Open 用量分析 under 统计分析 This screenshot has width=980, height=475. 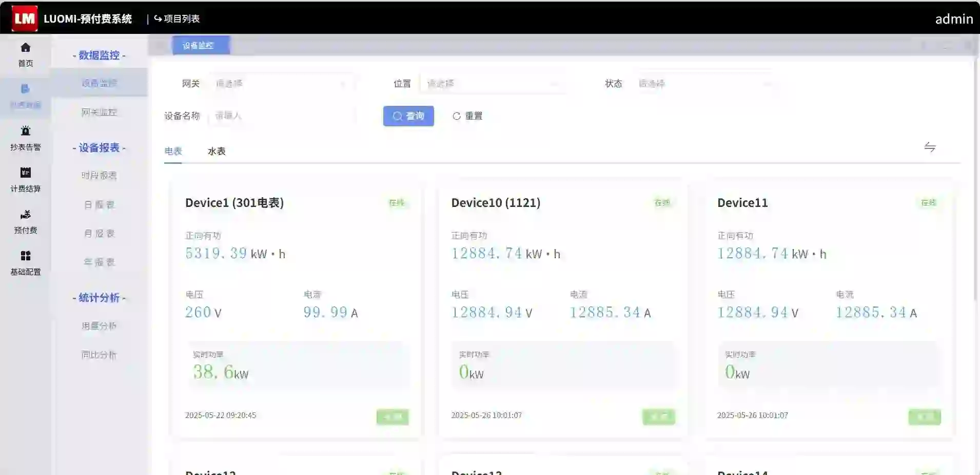tap(99, 326)
